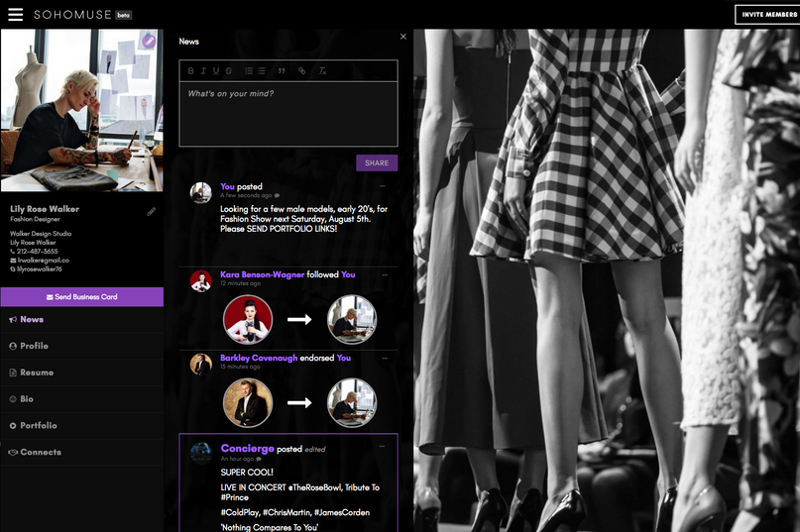
Task: Click the purple You link on your post
Action: 228,186
